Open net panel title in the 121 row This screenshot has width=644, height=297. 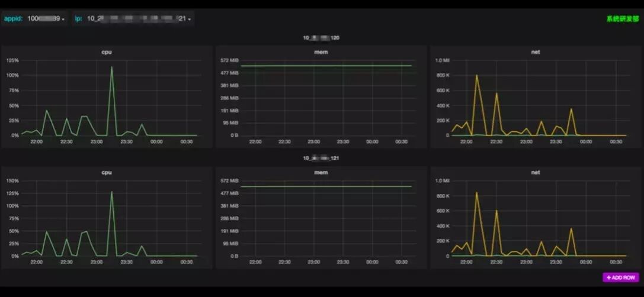pyautogui.click(x=536, y=172)
